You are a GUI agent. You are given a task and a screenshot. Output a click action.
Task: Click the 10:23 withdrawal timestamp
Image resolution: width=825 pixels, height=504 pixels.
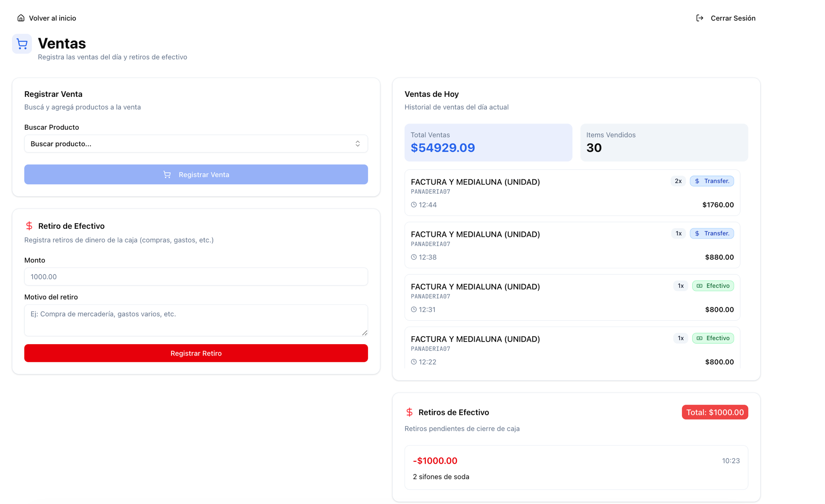pos(731,461)
